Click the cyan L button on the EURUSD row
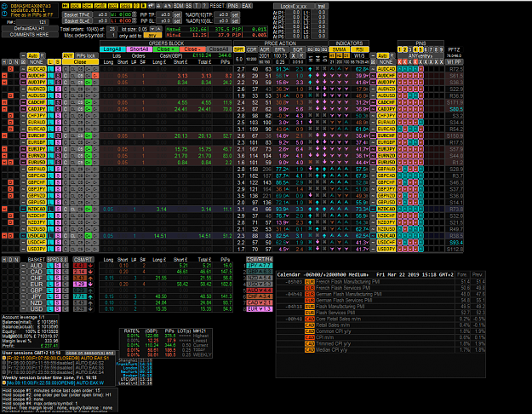 (50, 163)
